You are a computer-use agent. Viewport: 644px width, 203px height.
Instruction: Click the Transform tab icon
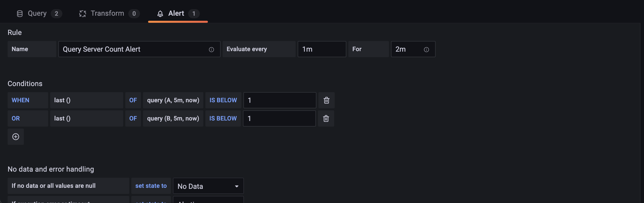coord(83,14)
